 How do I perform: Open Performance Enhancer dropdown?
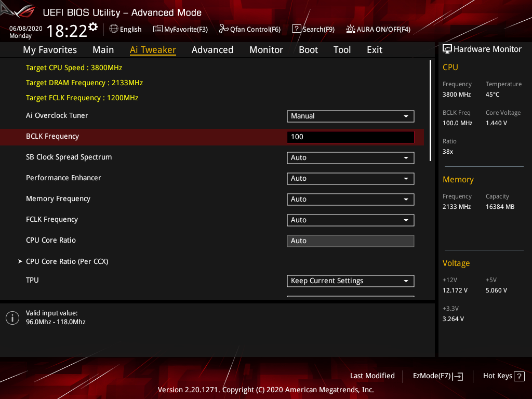click(x=351, y=179)
